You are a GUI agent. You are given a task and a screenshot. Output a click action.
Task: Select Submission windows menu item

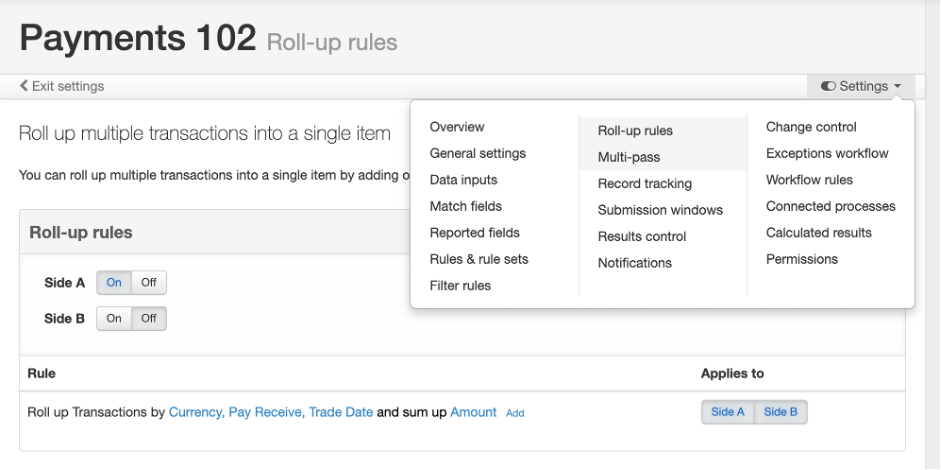(660, 210)
